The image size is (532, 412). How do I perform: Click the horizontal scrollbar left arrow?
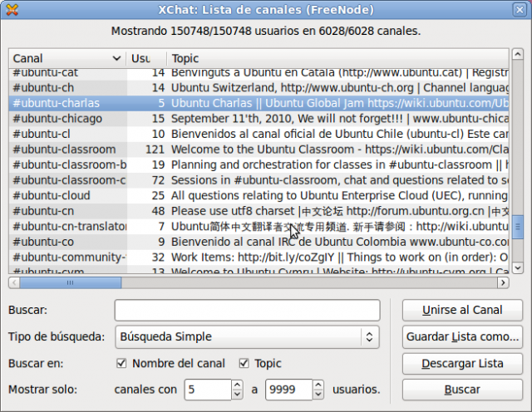click(14, 282)
